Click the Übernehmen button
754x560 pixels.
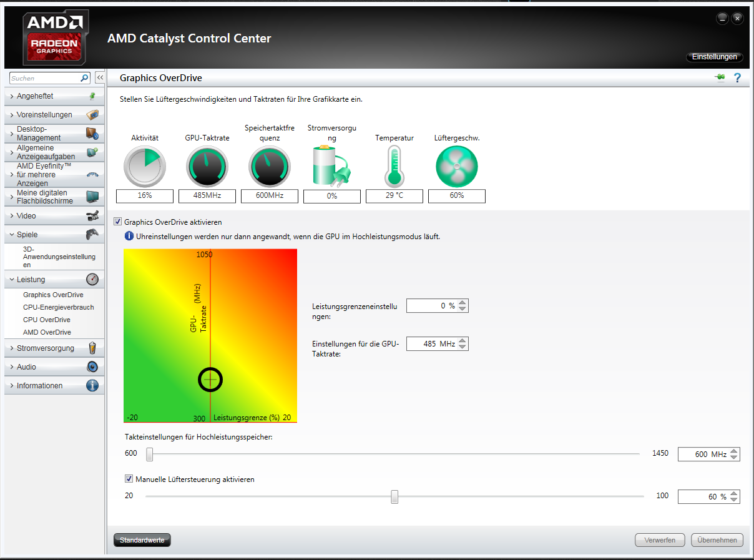coord(717,540)
